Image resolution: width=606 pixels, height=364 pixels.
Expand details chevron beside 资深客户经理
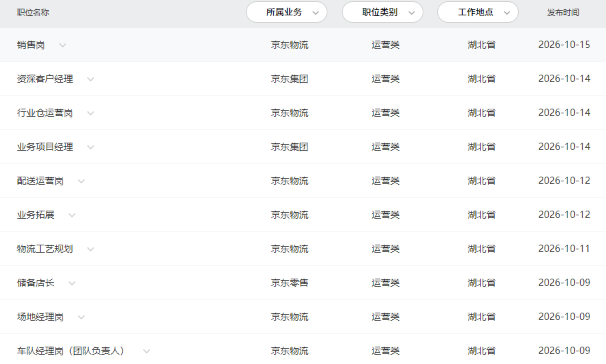(x=91, y=79)
